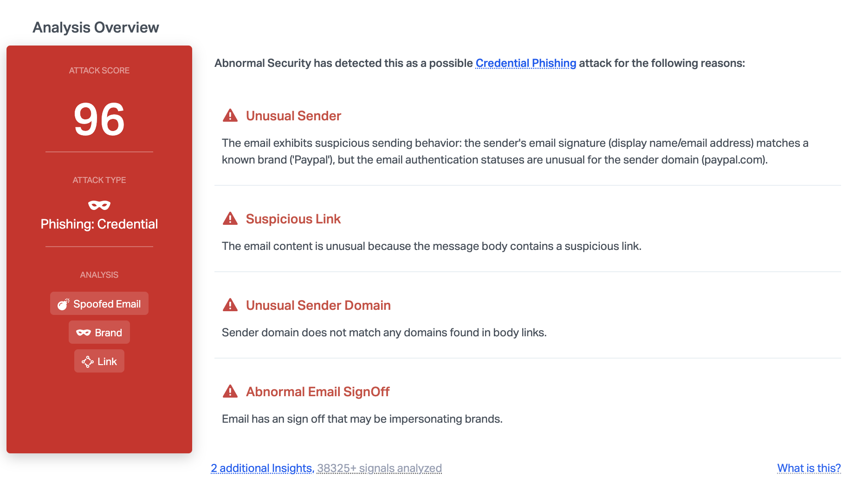Click the attack score number 96

point(99,119)
